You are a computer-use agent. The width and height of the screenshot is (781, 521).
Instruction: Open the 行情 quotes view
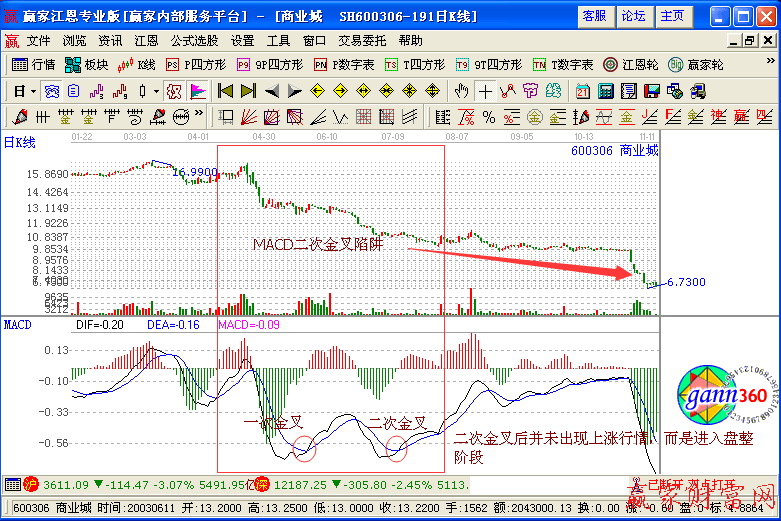coord(34,64)
